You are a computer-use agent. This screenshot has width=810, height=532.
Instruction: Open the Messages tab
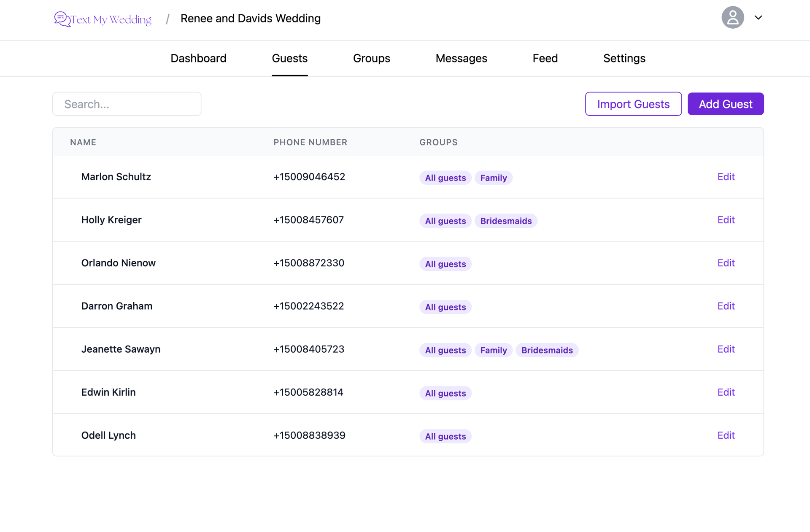pos(461,58)
